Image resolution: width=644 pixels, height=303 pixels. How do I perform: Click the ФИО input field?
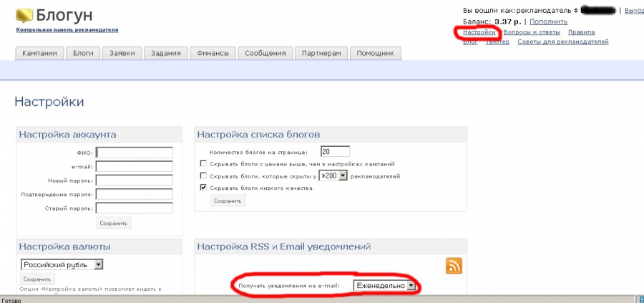coord(135,152)
